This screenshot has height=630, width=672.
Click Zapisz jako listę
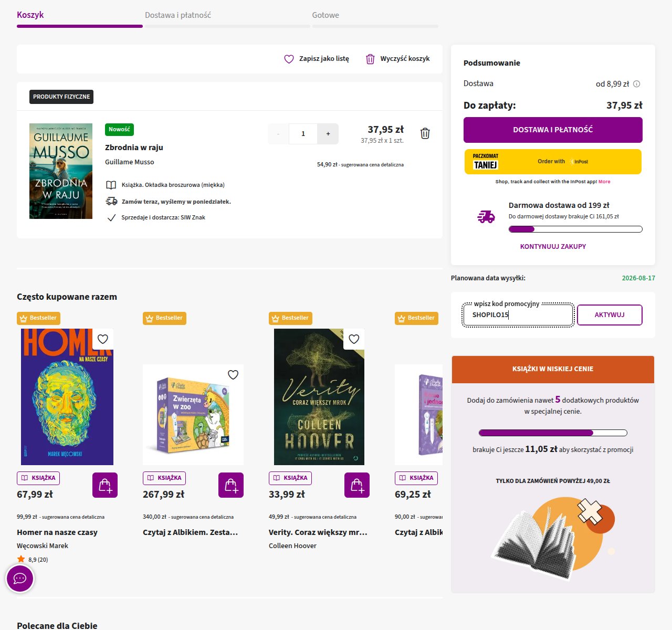click(324, 59)
